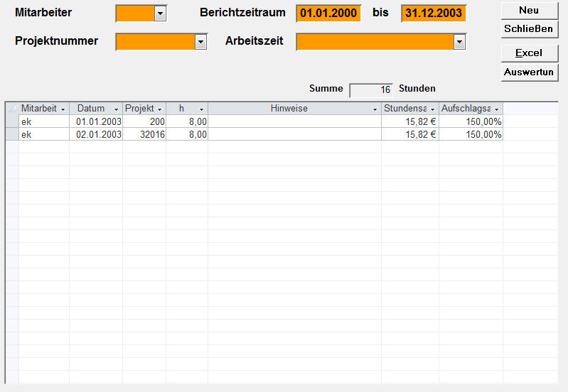The image size is (568, 392).
Task: Click the 15,82 € cell in the 01.01.2003 row
Action: coord(410,121)
